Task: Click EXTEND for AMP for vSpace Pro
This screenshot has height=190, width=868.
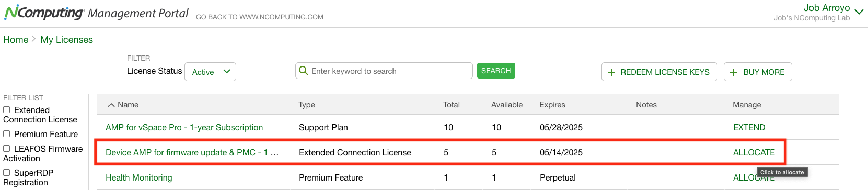Action: click(x=749, y=127)
